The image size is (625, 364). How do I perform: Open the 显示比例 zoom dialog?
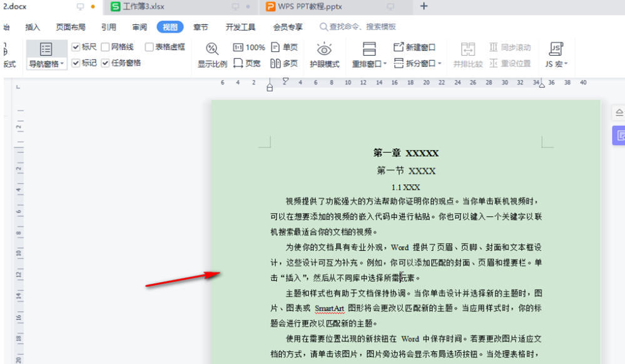point(211,55)
